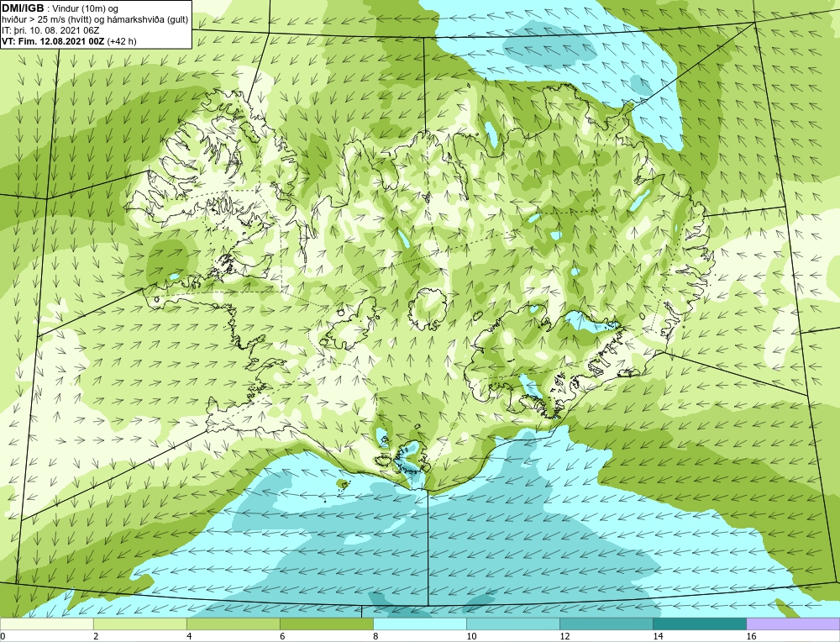Click the 2–4 m/s light green swatch
This screenshot has height=642, width=840.
[x=139, y=624]
